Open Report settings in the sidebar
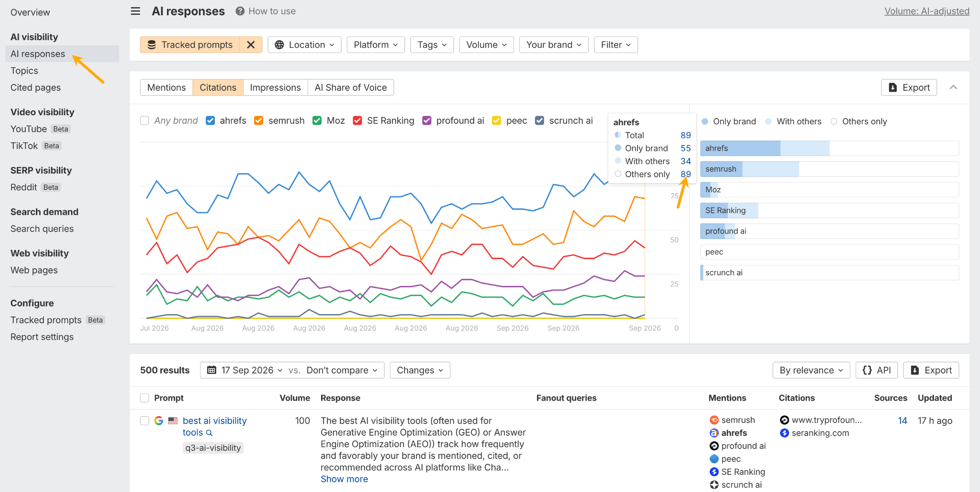Screen dimensions: 980x492 (42, 337)
